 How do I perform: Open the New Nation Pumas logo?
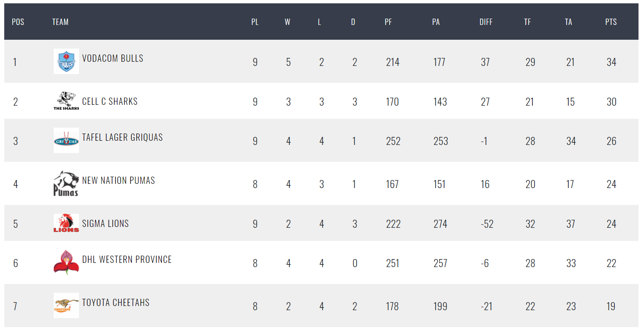[66, 183]
